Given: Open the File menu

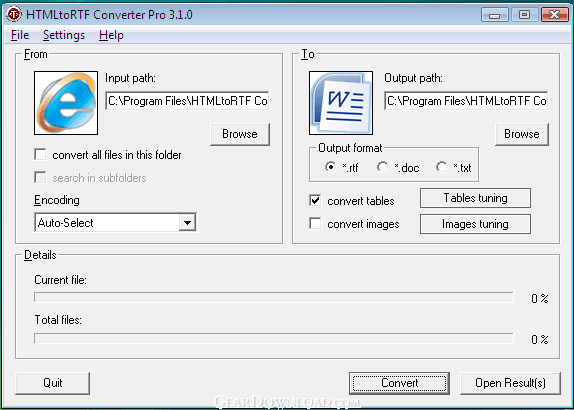Looking at the screenshot, I should 20,35.
